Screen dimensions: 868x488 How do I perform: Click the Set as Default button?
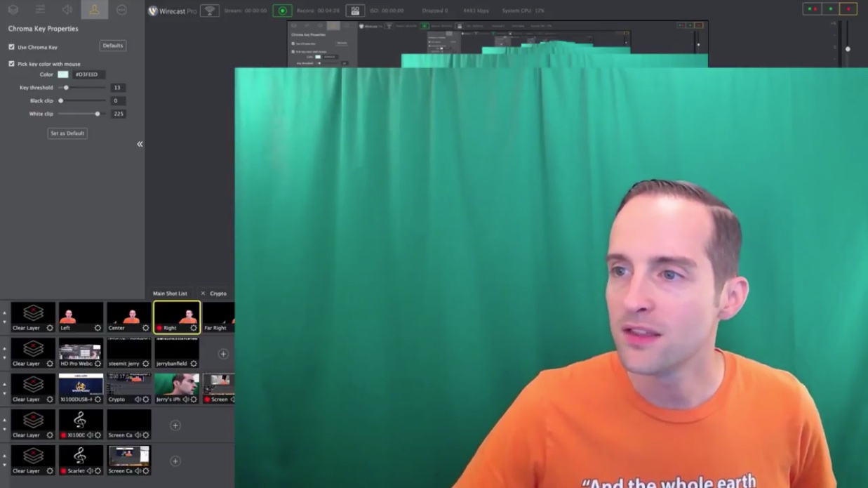coord(67,133)
